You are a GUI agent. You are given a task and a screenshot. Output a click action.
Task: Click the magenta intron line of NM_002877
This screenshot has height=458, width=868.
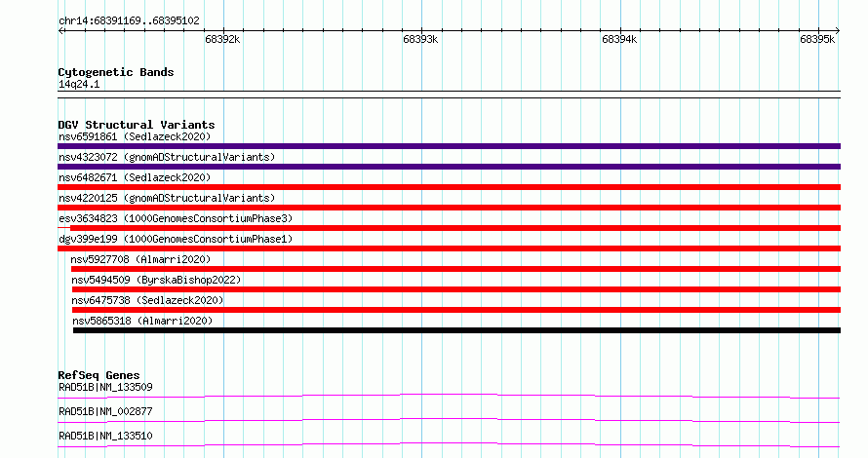[x=449, y=419]
